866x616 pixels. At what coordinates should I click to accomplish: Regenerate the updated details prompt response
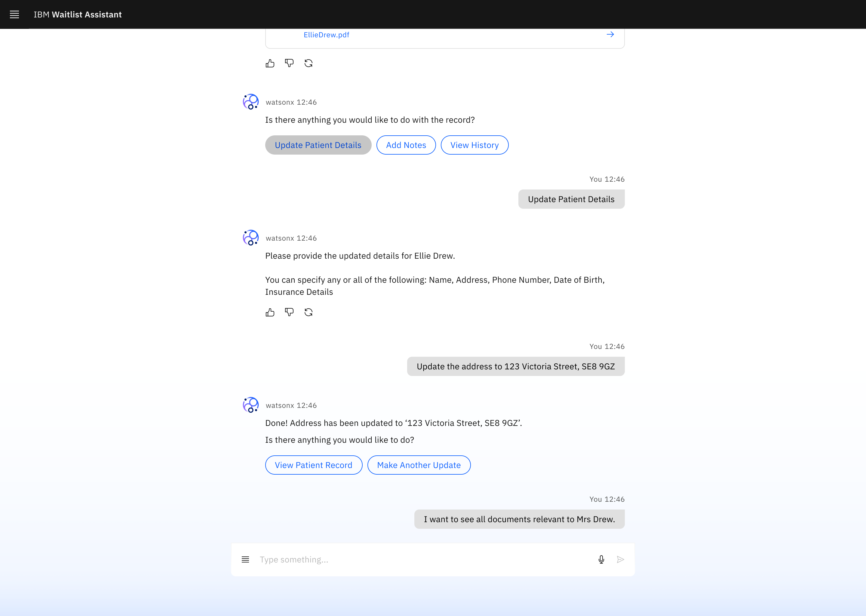[309, 312]
